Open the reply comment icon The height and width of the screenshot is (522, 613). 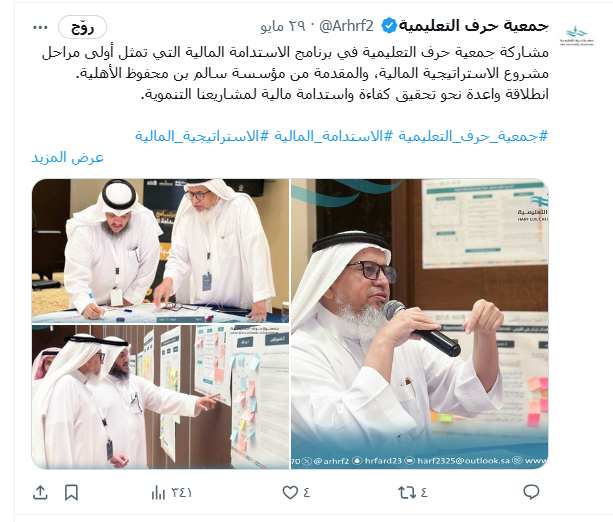tap(531, 492)
